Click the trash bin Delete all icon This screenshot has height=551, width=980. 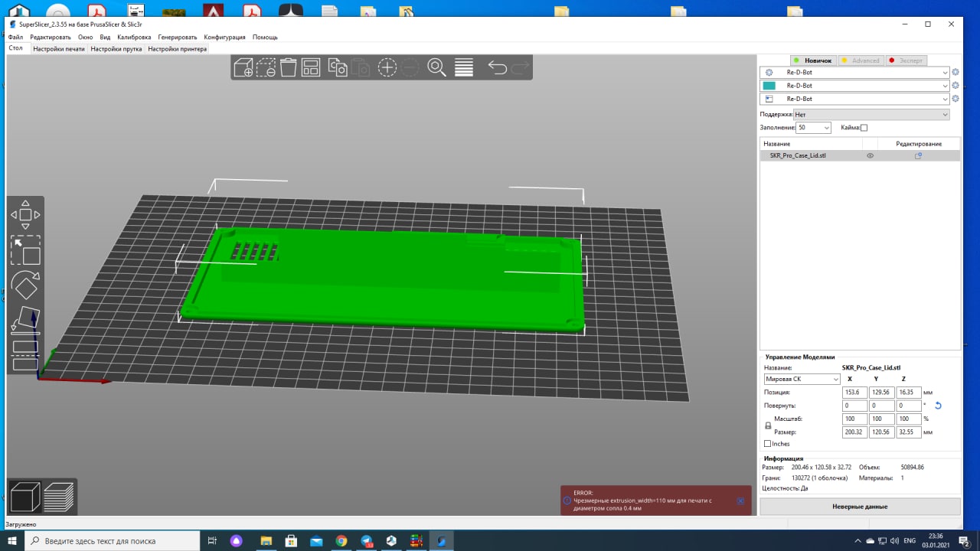coord(289,67)
